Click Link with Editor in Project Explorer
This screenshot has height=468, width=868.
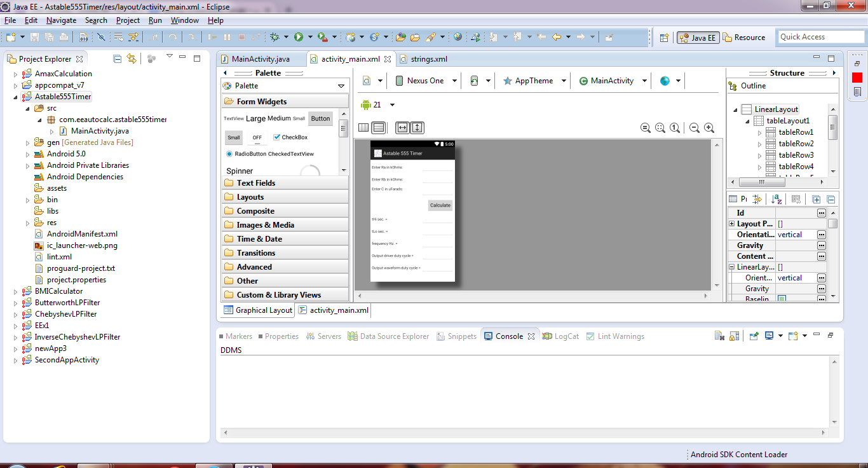[x=132, y=59]
